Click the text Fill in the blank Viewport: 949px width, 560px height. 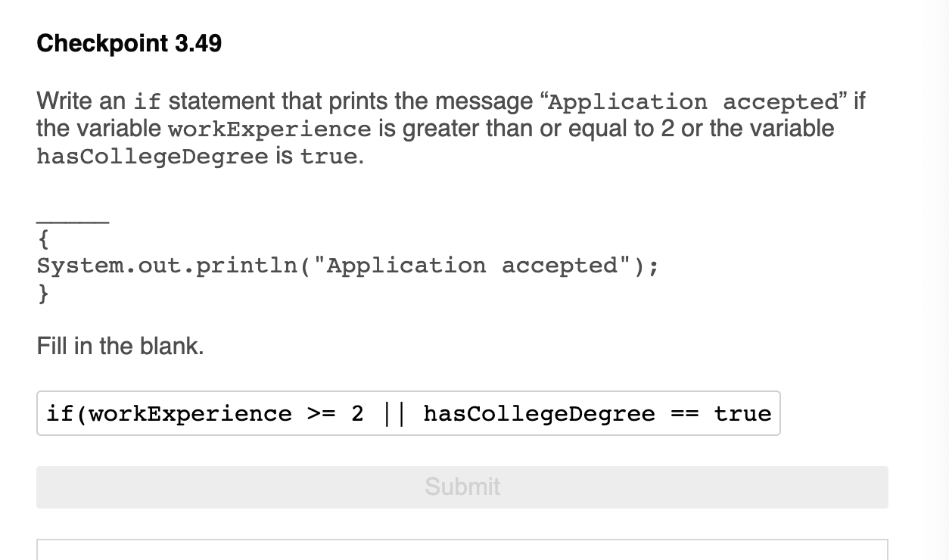click(120, 346)
